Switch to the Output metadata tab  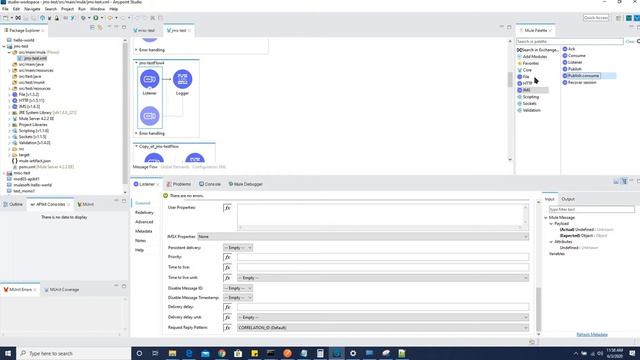point(568,199)
